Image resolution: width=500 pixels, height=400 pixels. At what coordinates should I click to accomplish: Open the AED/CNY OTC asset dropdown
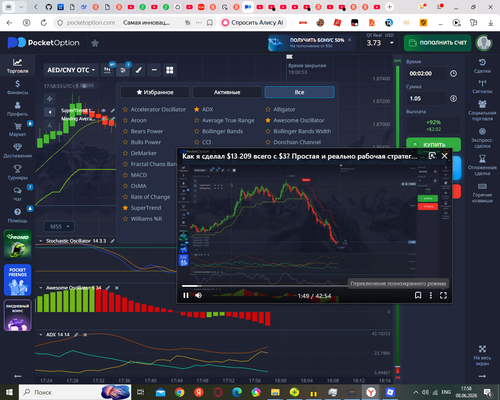(x=71, y=70)
